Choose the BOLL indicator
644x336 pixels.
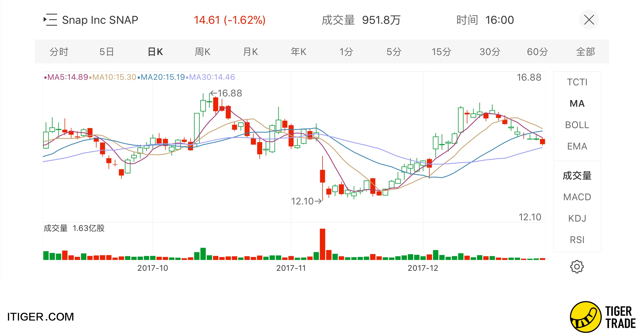tap(577, 125)
